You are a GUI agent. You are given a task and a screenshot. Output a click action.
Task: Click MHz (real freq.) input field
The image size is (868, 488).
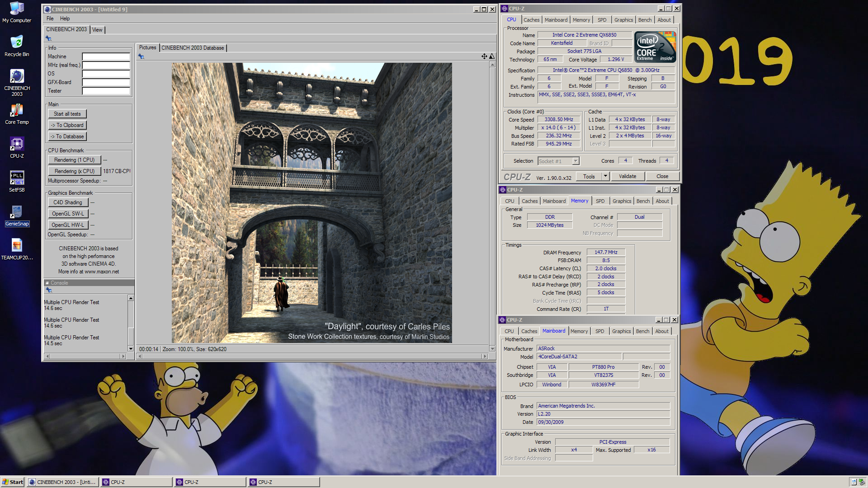106,65
